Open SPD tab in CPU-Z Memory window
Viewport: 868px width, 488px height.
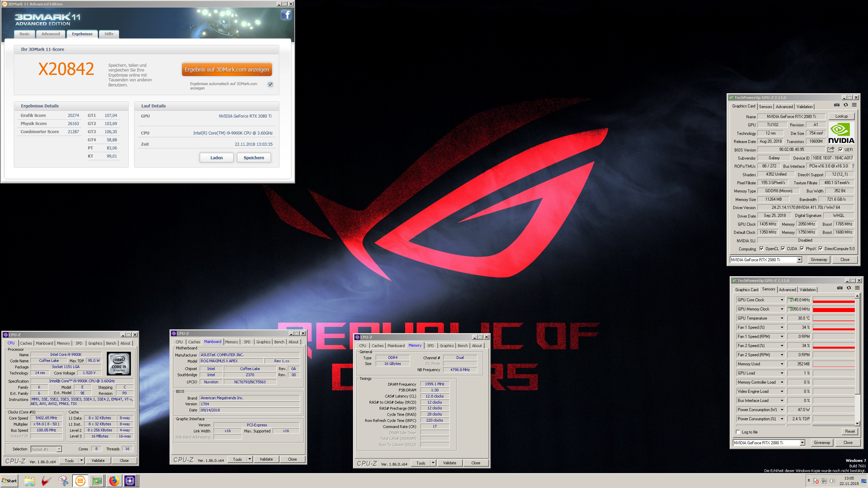click(x=430, y=346)
